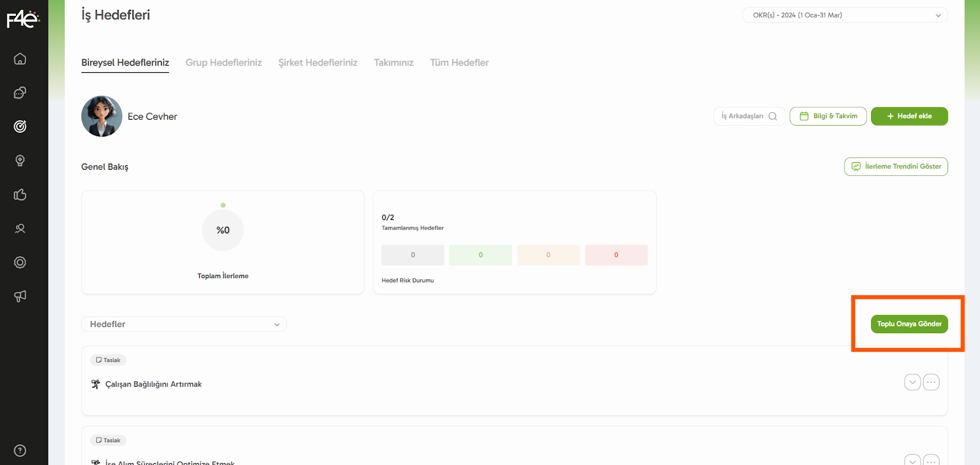
Task: Click the megaphone announcements sidebar icon
Action: (20, 297)
